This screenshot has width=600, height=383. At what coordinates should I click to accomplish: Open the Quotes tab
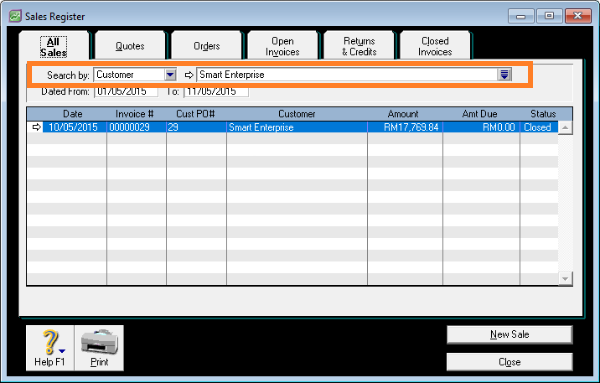130,46
